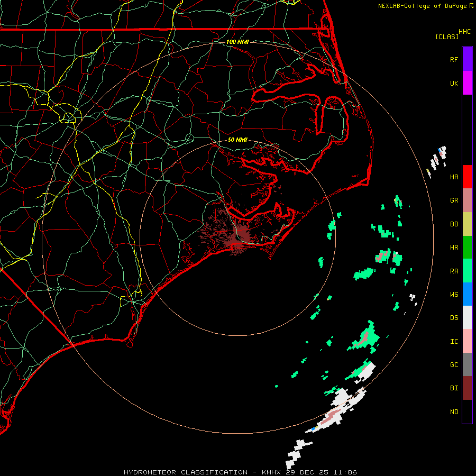Viewport: 476px width, 476px height.
Task: Click the brown BI legend swatch
Action: pyautogui.click(x=467, y=388)
